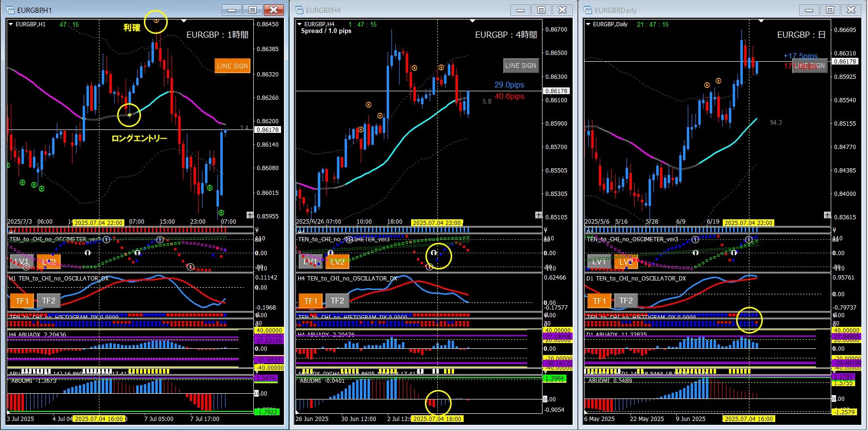Screen dimensions: 868x431
Task: Switch on TF2 in the H1 window
Action: 49,301
